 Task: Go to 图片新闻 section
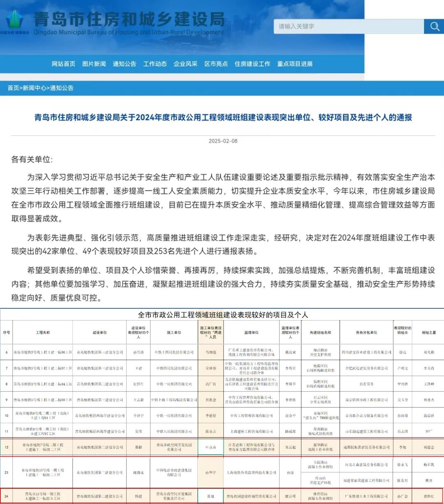94,64
